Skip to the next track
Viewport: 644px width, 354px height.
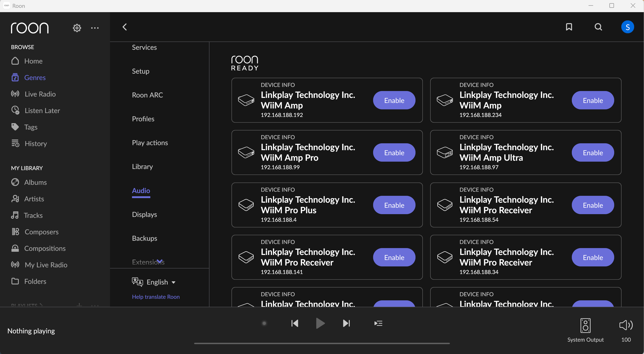point(346,323)
